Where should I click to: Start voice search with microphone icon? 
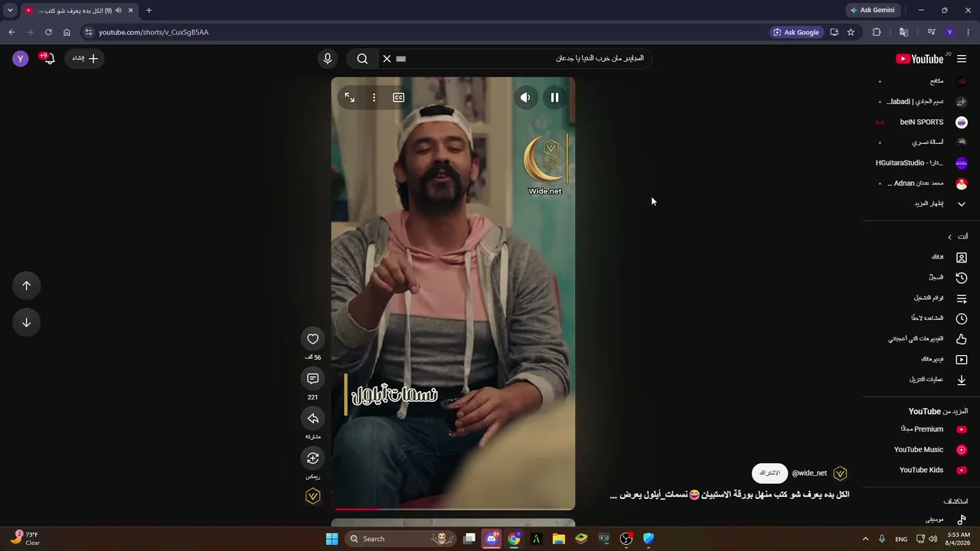328,58
